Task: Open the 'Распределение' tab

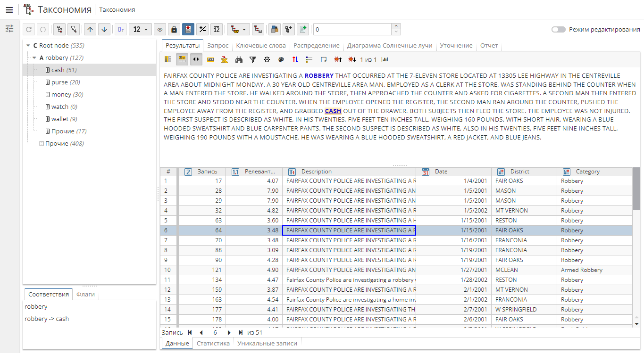Action: pos(317,45)
